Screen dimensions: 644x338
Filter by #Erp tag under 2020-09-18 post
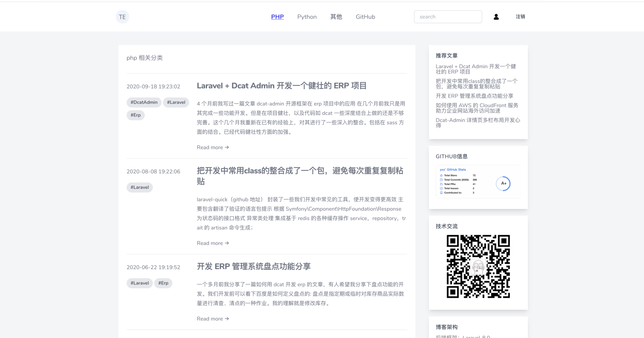coord(135,115)
